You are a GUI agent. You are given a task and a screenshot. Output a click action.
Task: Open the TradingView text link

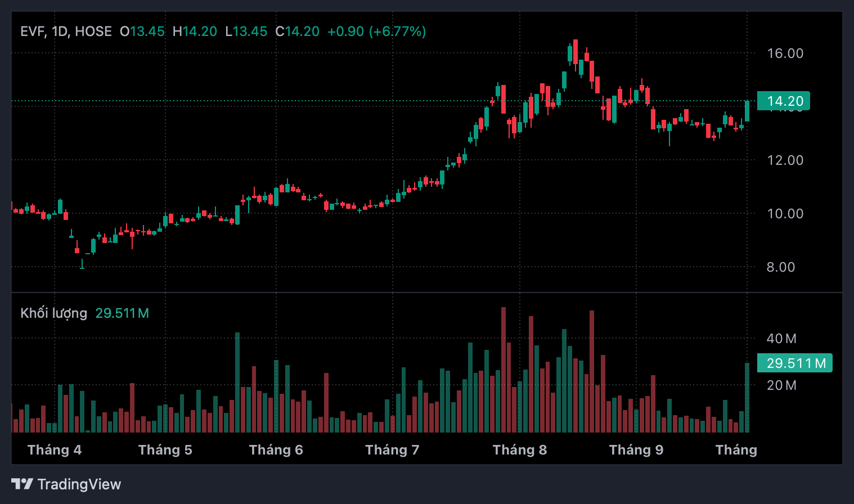point(79,484)
